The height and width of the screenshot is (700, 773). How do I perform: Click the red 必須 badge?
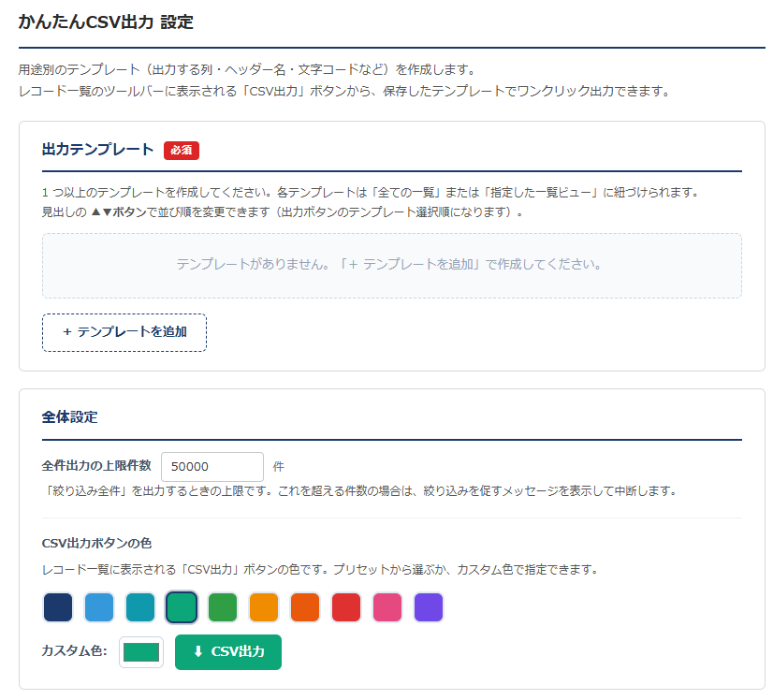(182, 151)
